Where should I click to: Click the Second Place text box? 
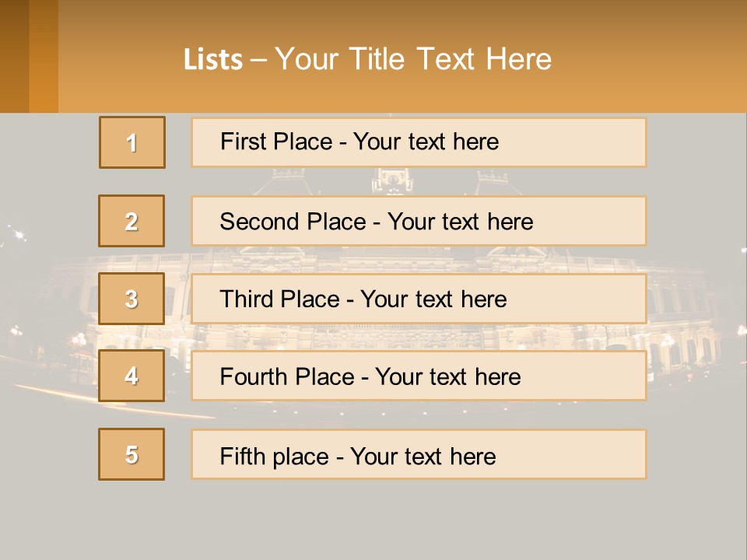click(x=419, y=221)
